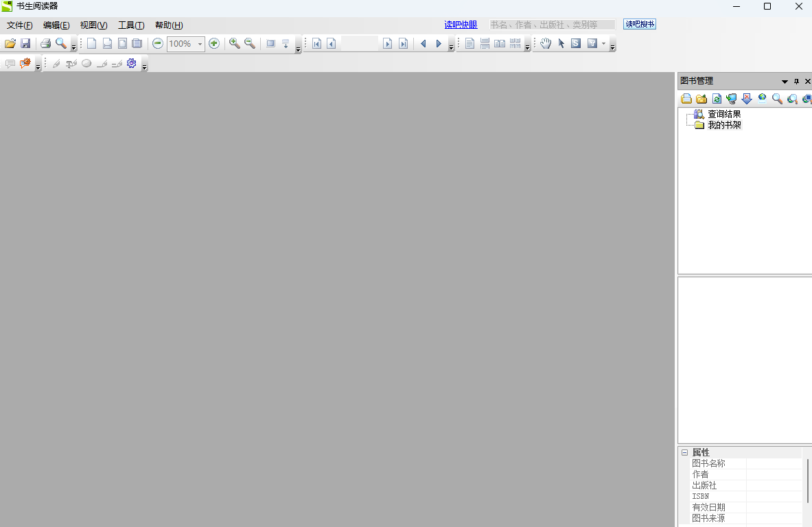The image size is (812, 527).
Task: Open the 文件(F) menu
Action: click(20, 25)
